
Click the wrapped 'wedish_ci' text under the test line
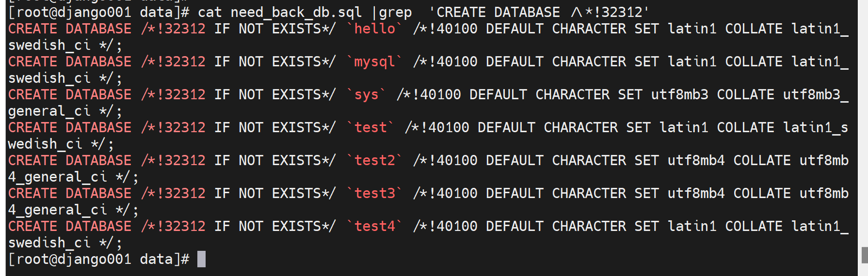pyautogui.click(x=45, y=144)
